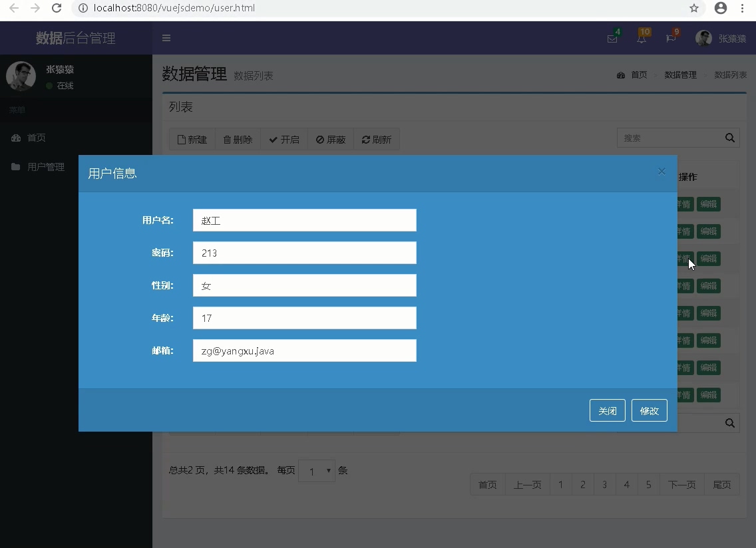
Task: Click the browser address bar URL
Action: 174,8
